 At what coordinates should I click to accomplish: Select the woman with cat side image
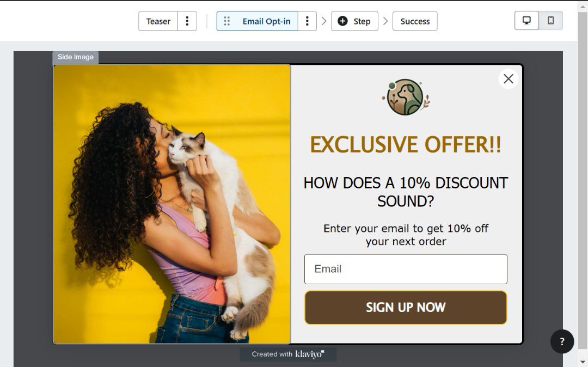click(x=171, y=204)
